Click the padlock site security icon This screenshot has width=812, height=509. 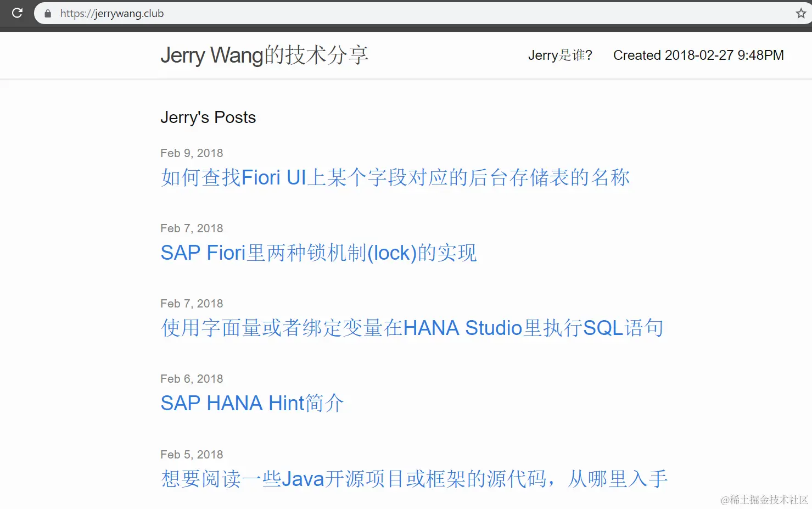(48, 14)
